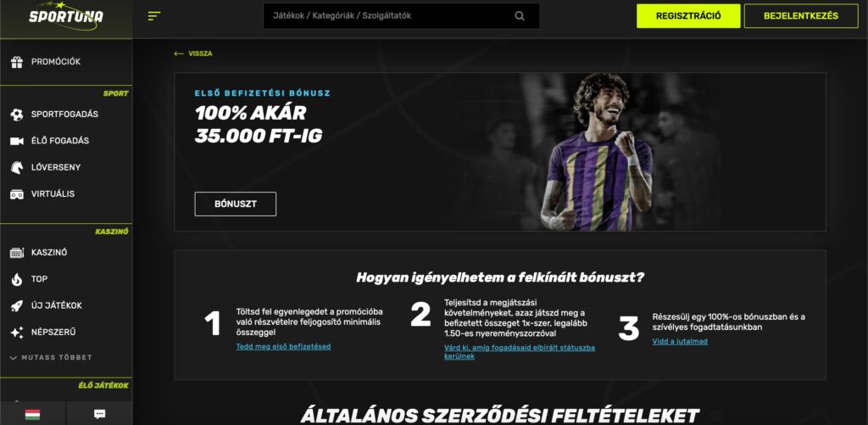
Task: Open the live chat bubble icon
Action: [100, 414]
